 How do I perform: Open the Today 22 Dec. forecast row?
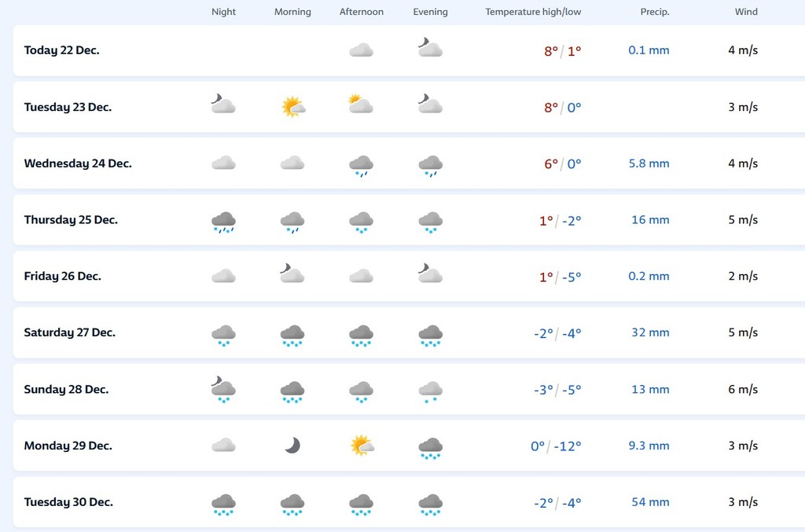61,50
